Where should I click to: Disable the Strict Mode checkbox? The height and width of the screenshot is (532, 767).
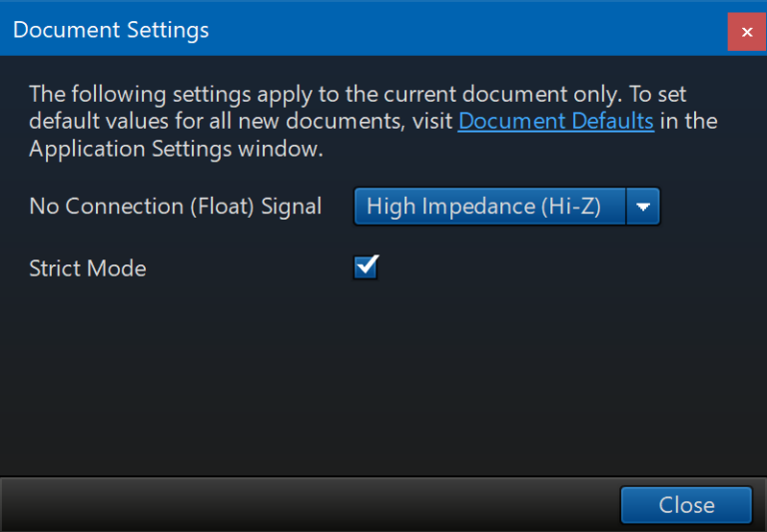point(367,267)
